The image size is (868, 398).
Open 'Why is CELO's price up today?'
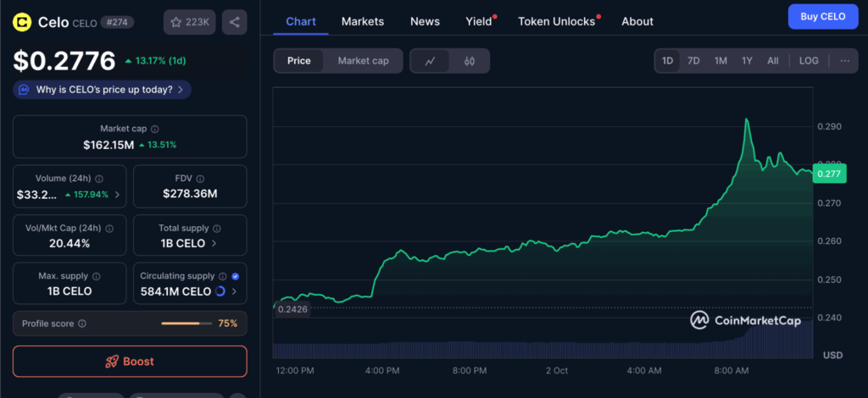[x=101, y=89]
